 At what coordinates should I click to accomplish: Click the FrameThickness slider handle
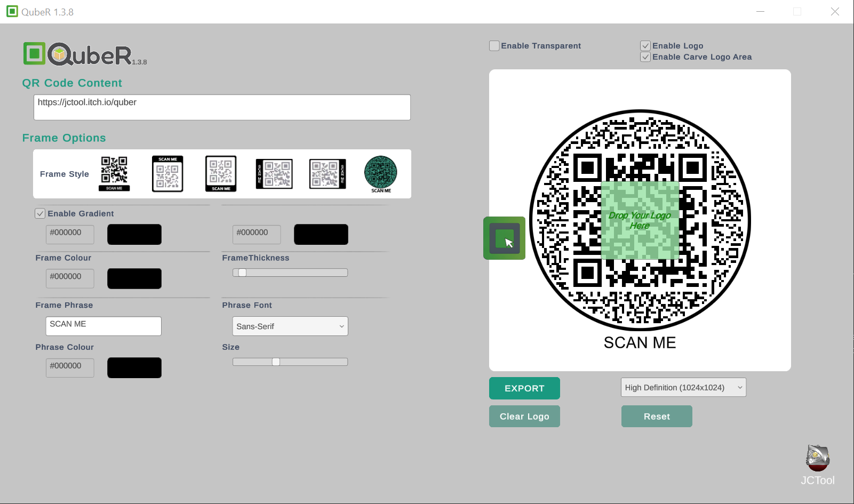point(242,273)
